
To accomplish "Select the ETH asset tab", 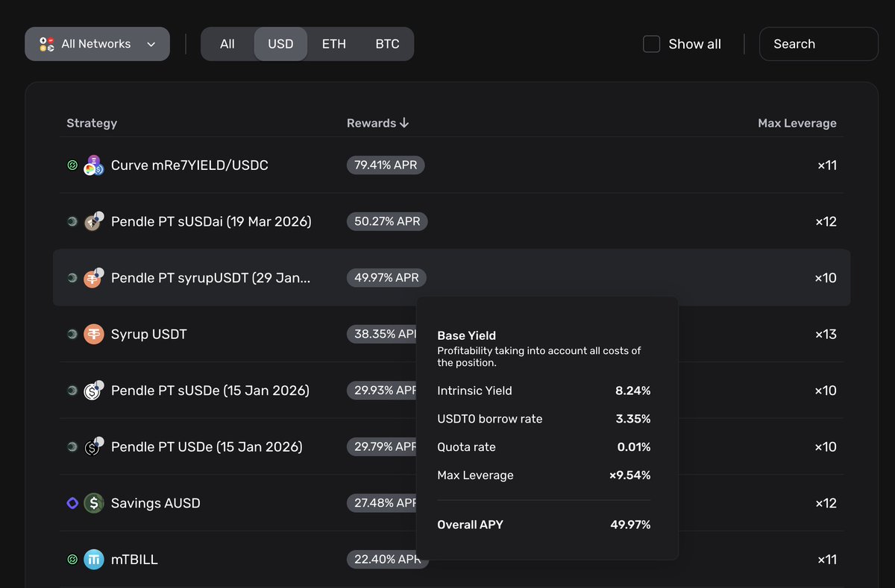I will point(334,44).
